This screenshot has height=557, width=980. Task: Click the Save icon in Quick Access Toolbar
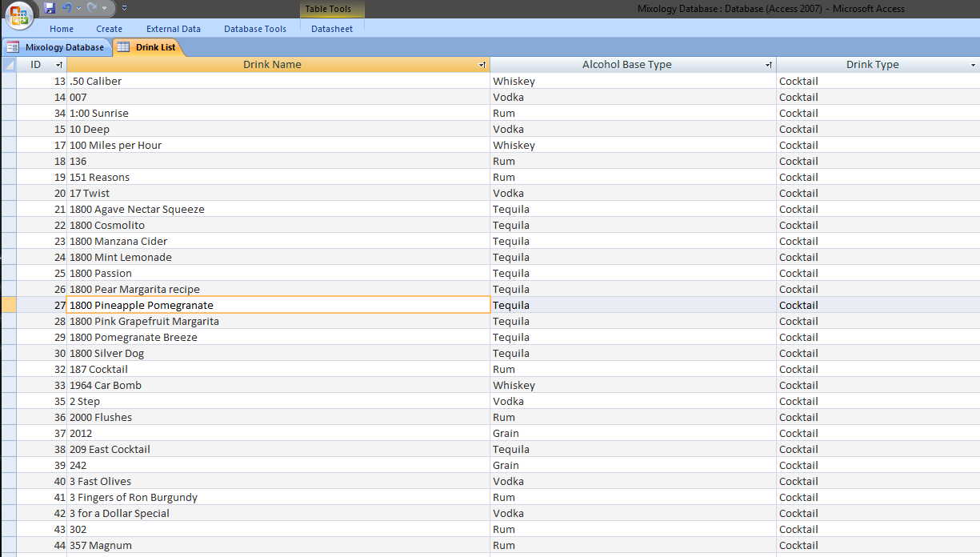pyautogui.click(x=50, y=8)
